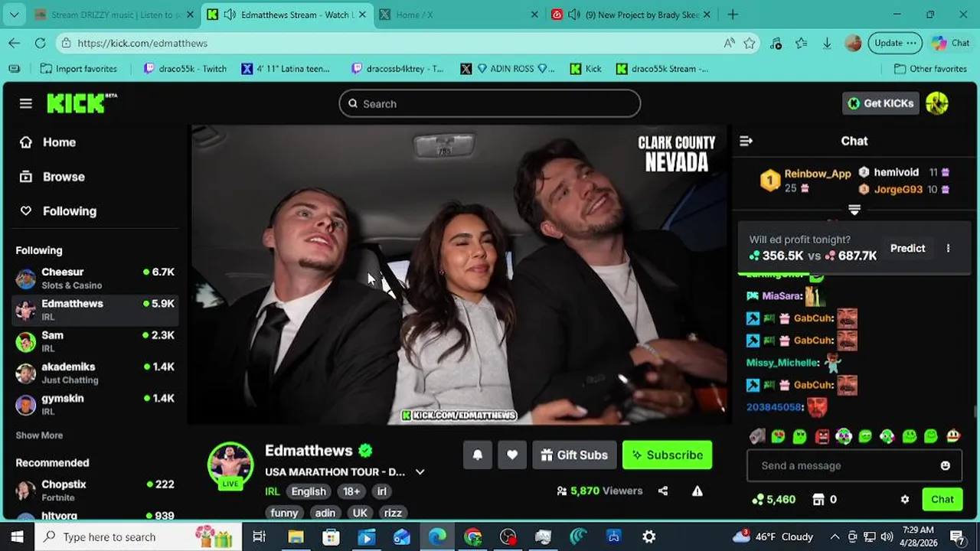Open Copilot Chat in Edge
This screenshot has width=980, height=551.
(951, 43)
